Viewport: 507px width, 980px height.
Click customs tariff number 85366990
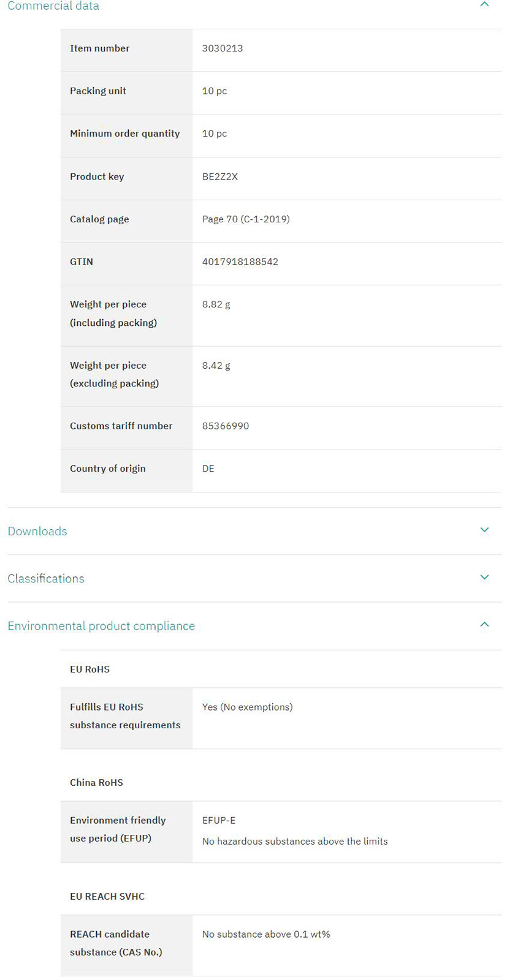(226, 426)
